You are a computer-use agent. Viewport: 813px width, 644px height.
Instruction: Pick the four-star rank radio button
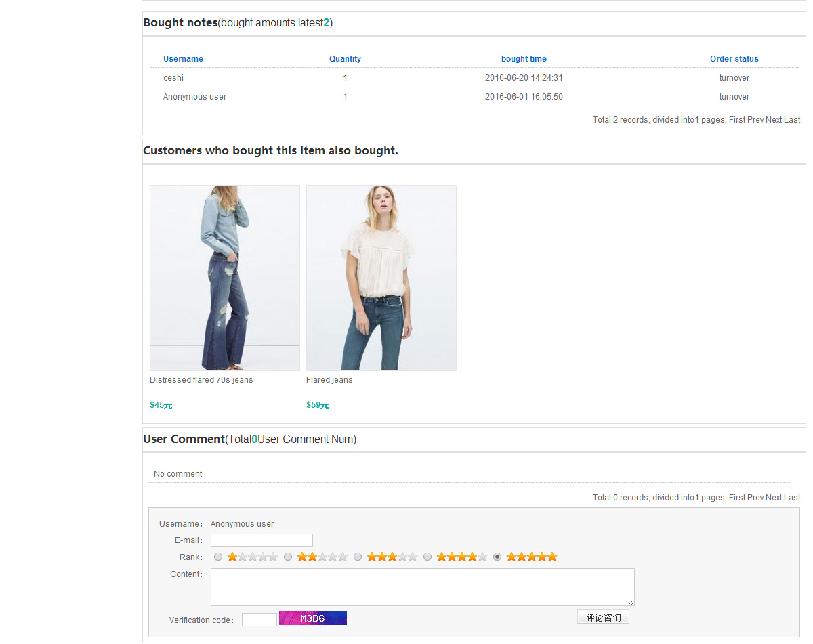pos(428,557)
